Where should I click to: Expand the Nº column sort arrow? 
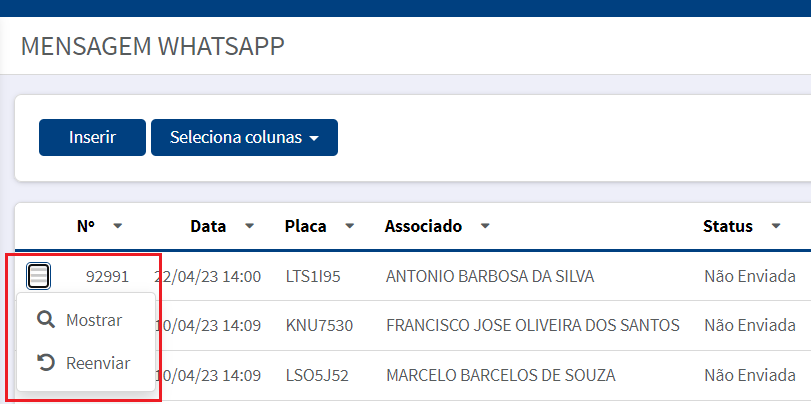(118, 226)
